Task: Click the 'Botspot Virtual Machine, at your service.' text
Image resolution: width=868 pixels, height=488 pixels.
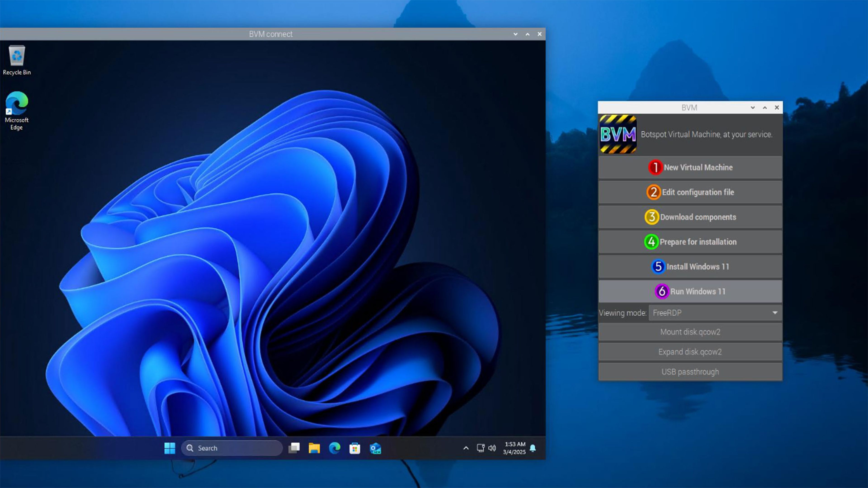Action: [706, 134]
